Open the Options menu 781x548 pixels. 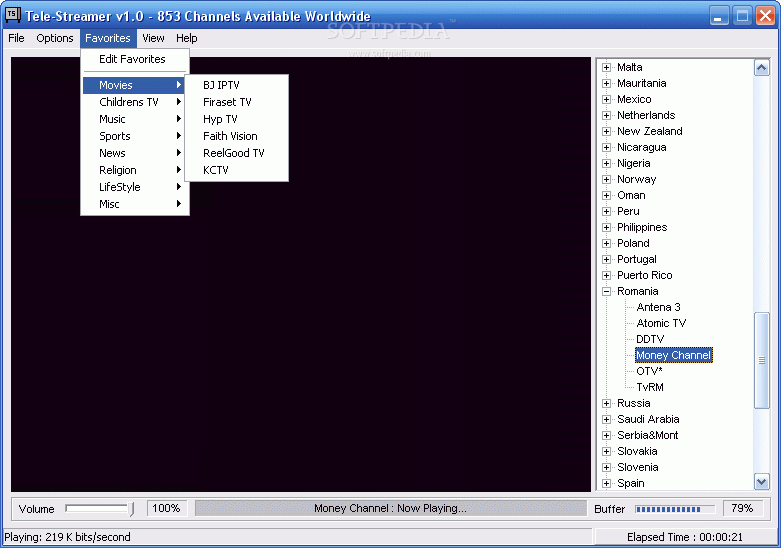pos(55,38)
